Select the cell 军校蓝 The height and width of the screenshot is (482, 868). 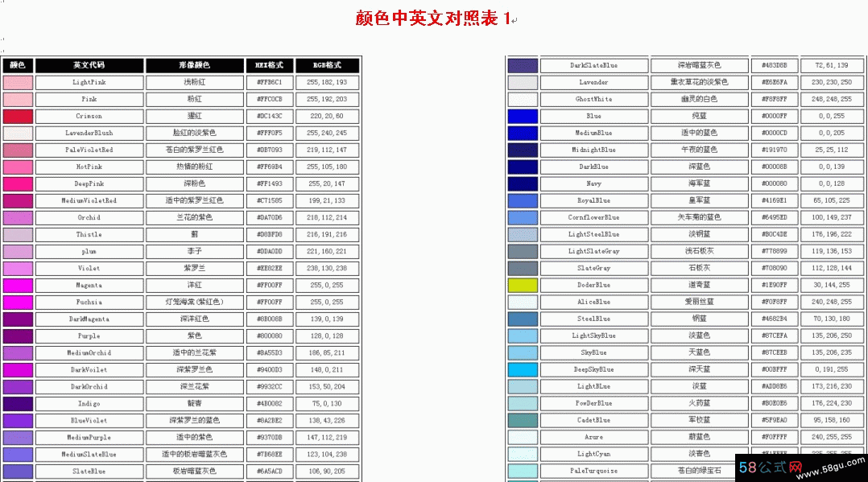[700, 420]
